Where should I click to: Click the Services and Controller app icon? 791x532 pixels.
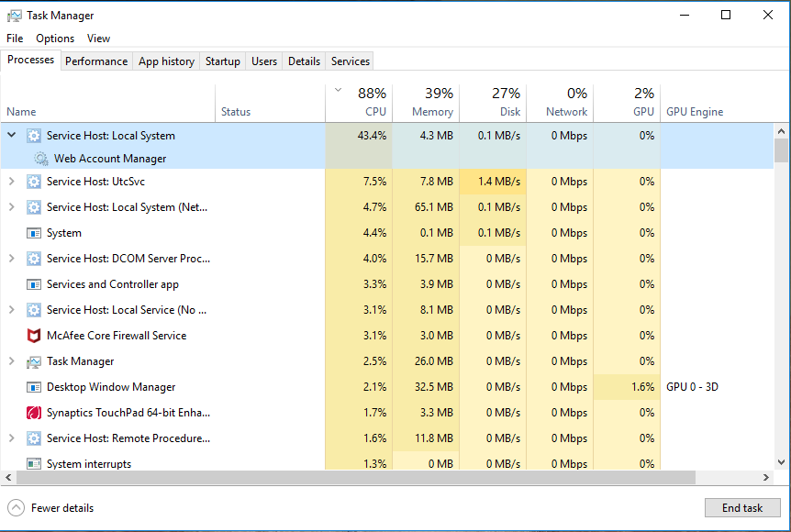(34, 284)
